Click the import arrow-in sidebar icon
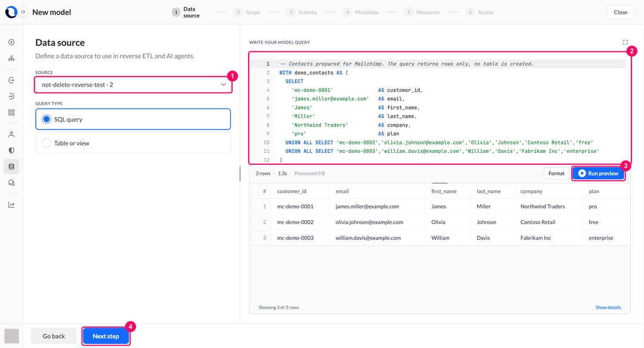The image size is (644, 348). coord(11,96)
